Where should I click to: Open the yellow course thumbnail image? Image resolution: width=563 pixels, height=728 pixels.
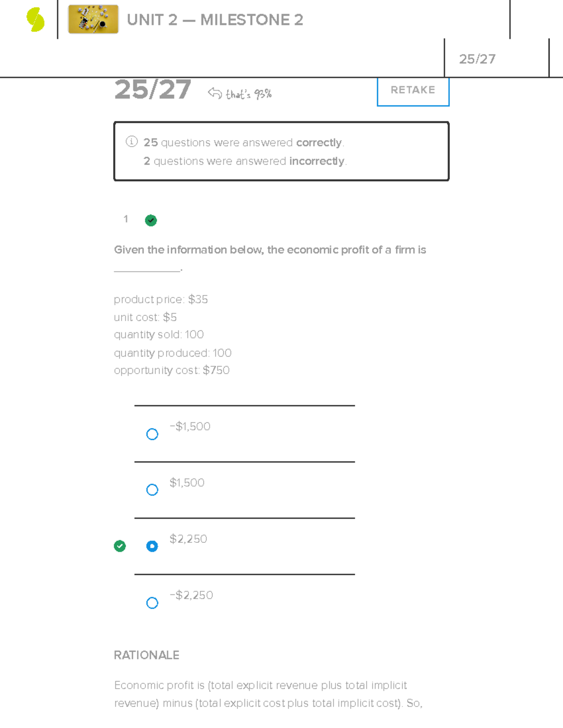pyautogui.click(x=93, y=20)
